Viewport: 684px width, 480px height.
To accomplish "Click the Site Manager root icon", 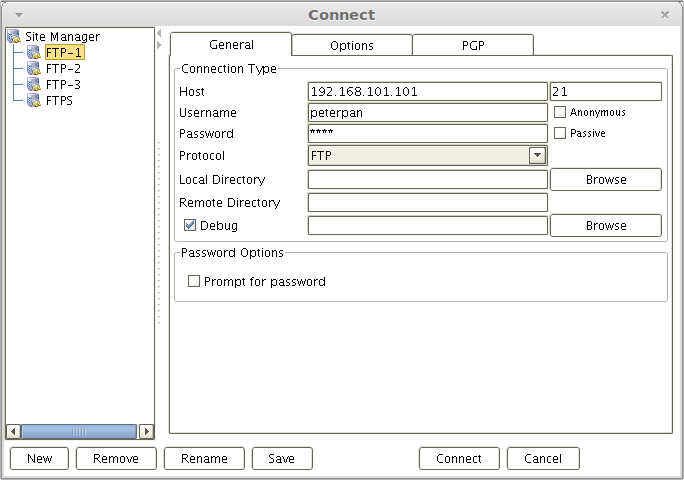I will pos(14,37).
